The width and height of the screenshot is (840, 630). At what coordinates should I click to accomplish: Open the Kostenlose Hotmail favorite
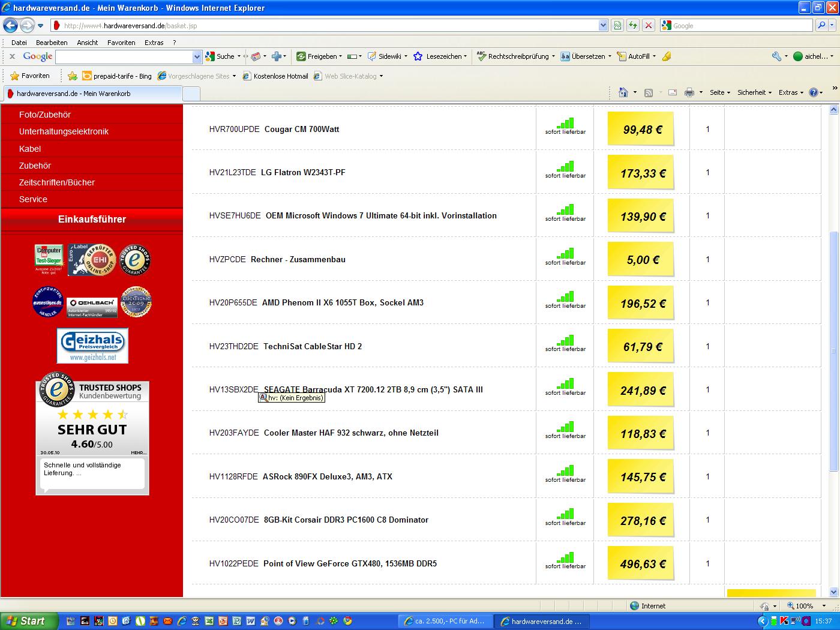pos(275,76)
